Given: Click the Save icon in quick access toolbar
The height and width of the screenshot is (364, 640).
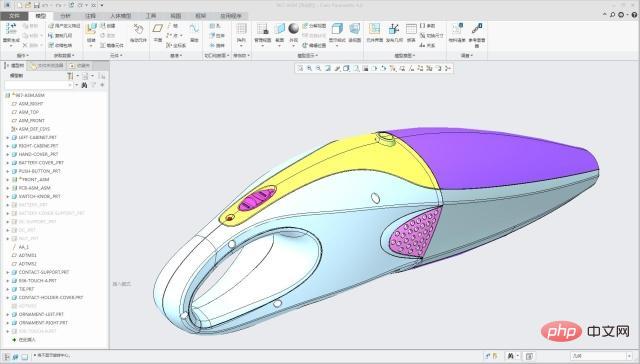Looking at the screenshot, I should (x=37, y=5).
